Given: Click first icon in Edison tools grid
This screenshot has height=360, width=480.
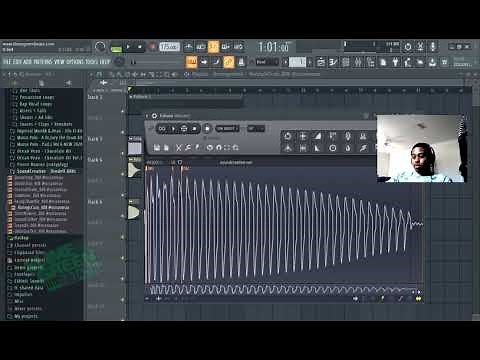Looking at the screenshot, I should click(287, 136).
